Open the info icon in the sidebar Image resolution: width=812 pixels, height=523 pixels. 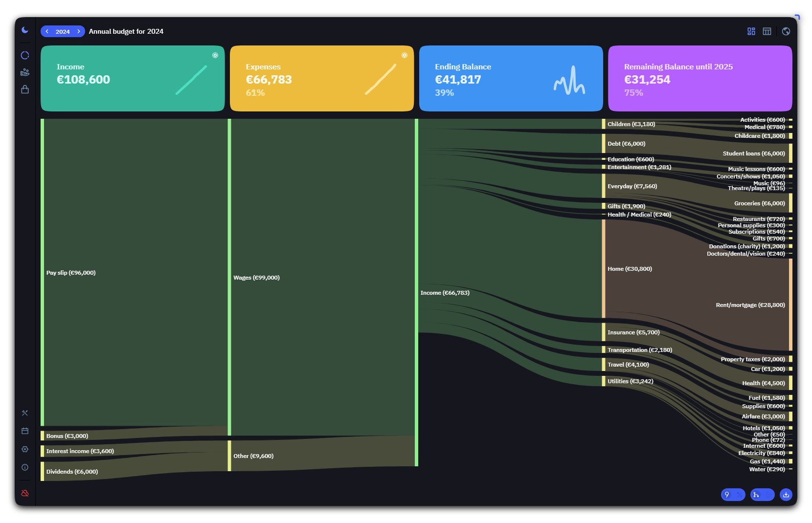click(x=25, y=467)
